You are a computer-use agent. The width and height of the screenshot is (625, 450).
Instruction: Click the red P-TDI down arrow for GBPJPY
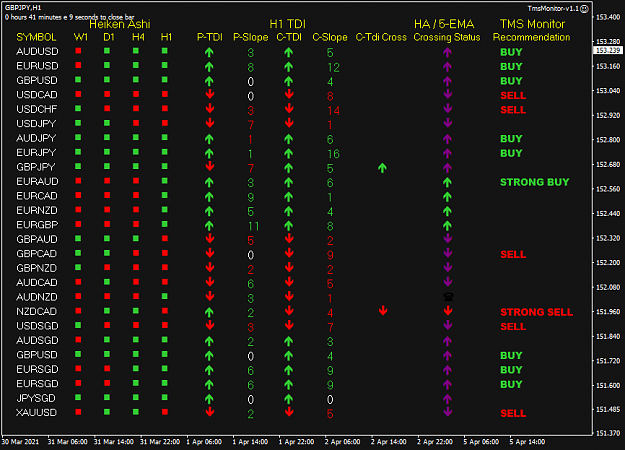click(210, 166)
